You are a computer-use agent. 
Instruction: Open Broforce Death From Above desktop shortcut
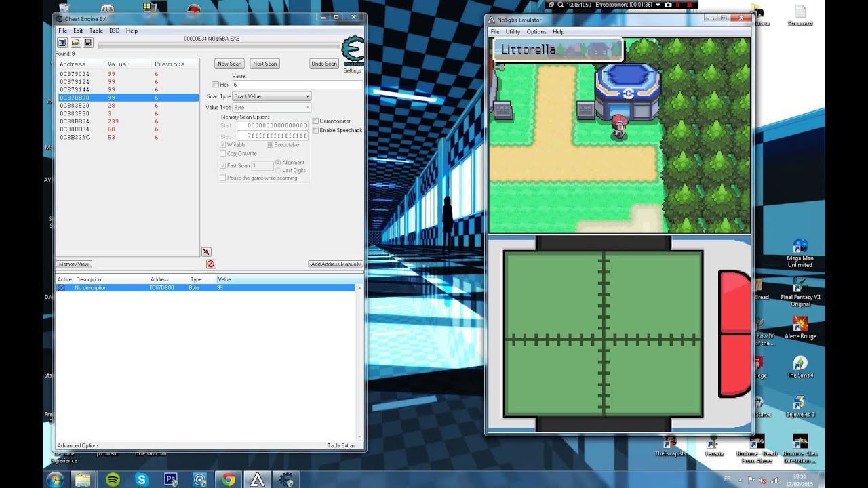point(757,449)
